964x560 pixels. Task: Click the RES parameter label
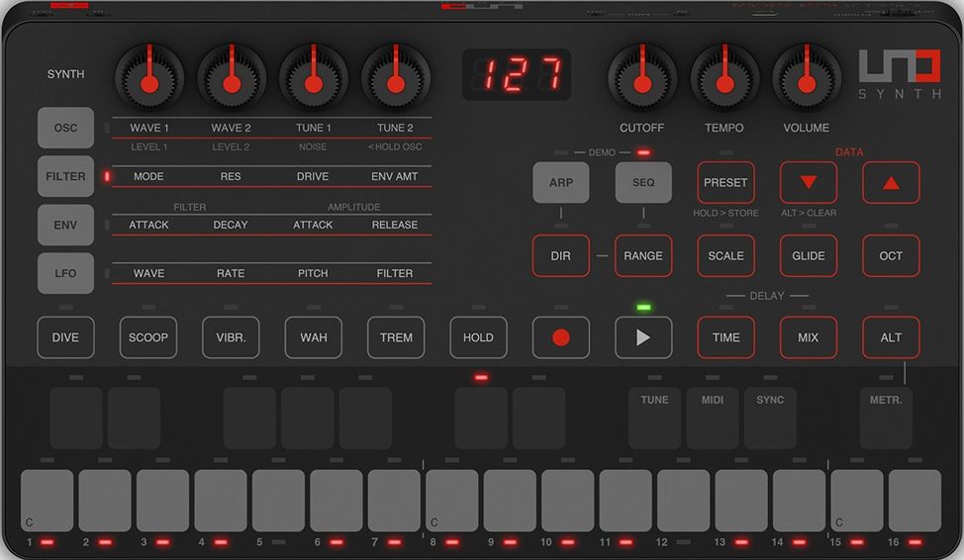231,176
